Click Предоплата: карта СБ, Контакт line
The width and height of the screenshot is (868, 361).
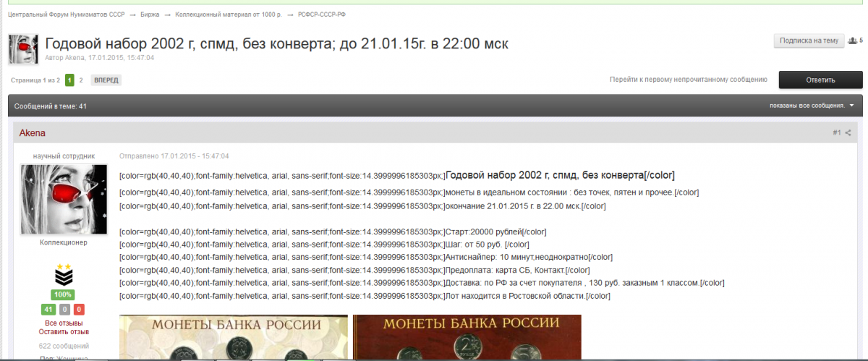(x=353, y=270)
